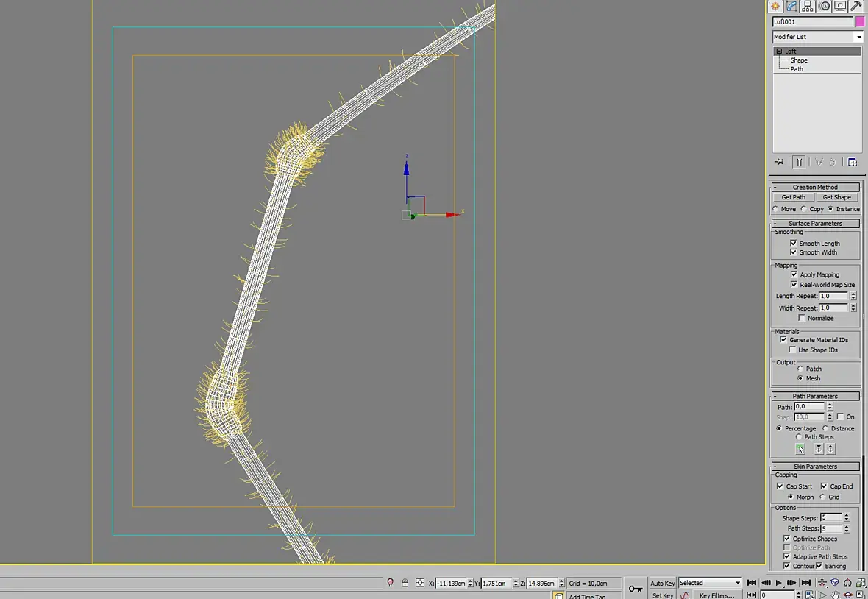The height and width of the screenshot is (599, 868).
Task: Click the Path percentage value field
Action: point(809,406)
